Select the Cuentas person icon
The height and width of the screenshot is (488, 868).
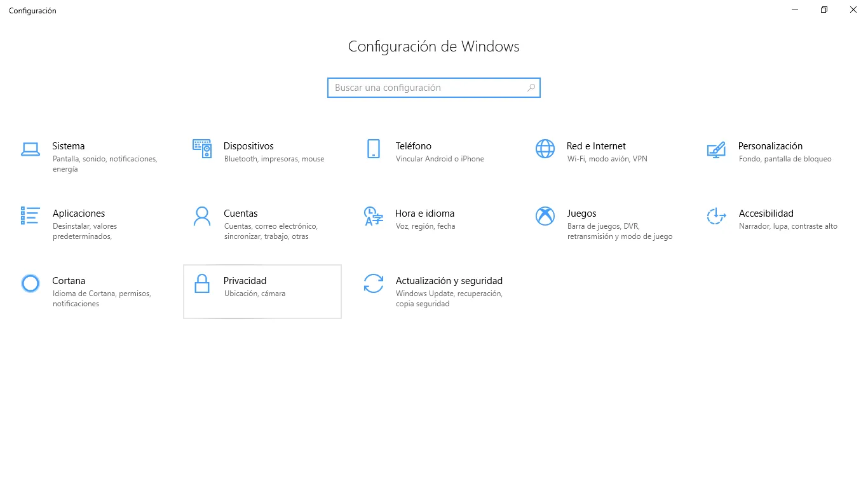[x=202, y=216]
